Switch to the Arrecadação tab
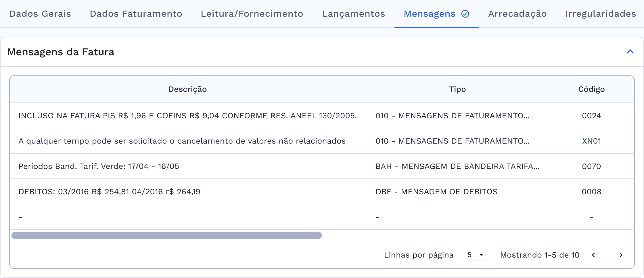Screen dimensions: 644x278 point(517,14)
